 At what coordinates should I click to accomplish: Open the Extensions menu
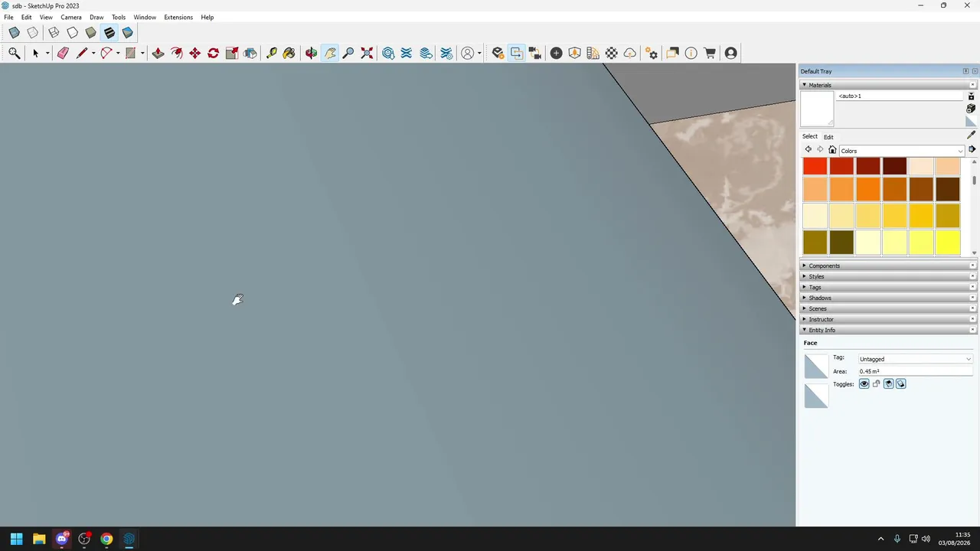pos(178,17)
